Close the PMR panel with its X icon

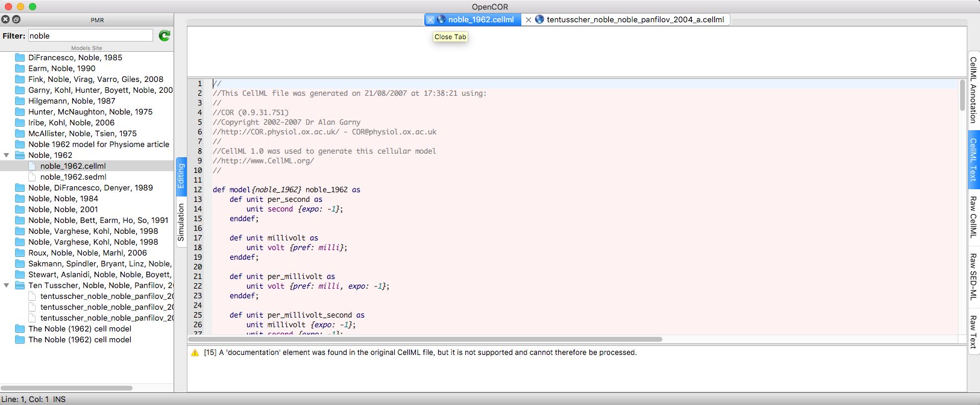(x=5, y=20)
